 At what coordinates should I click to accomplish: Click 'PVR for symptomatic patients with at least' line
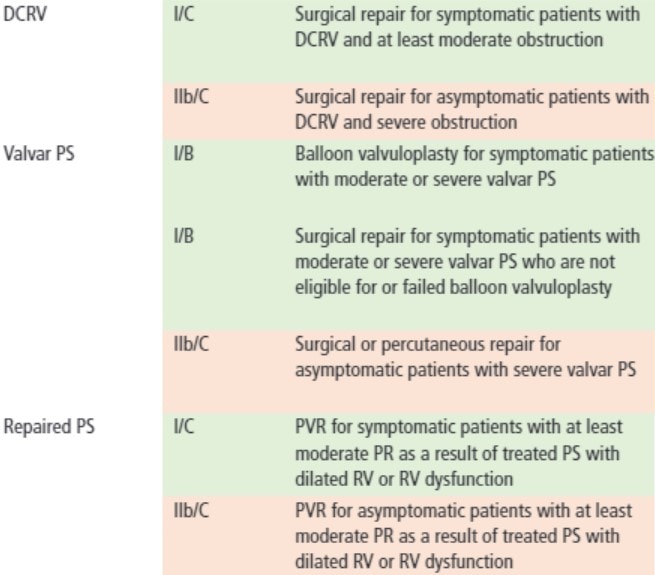pos(459,427)
